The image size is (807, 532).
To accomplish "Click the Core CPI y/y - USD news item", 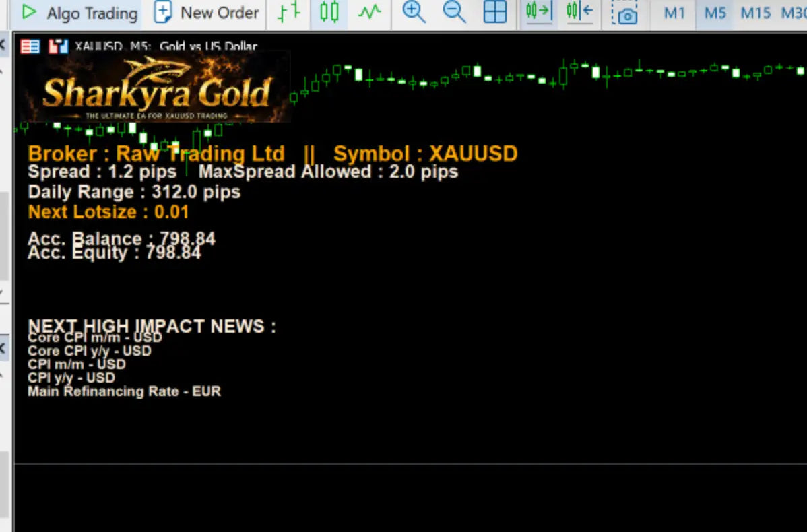I will pos(90,351).
